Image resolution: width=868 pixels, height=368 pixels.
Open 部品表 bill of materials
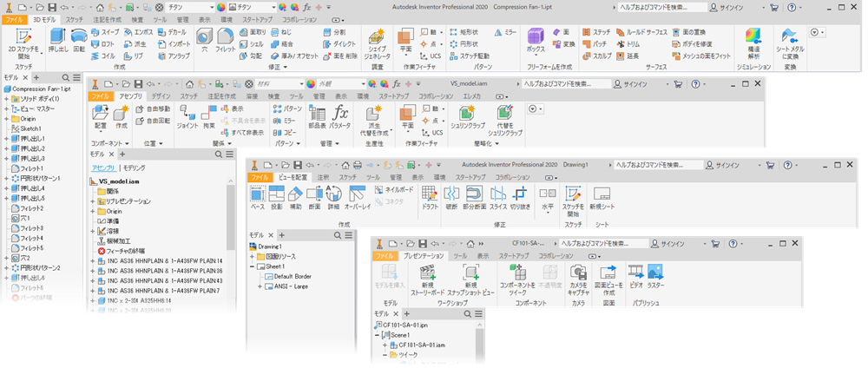tap(318, 117)
